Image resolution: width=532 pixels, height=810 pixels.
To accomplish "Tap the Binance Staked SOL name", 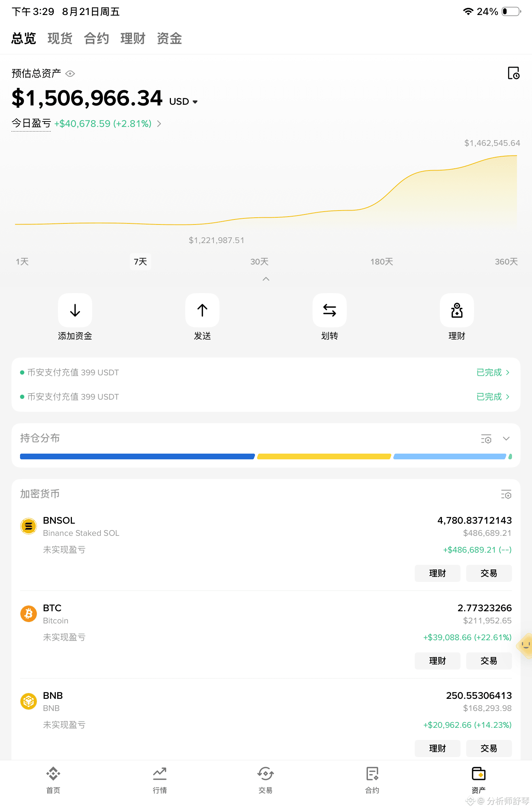I will 81,533.
